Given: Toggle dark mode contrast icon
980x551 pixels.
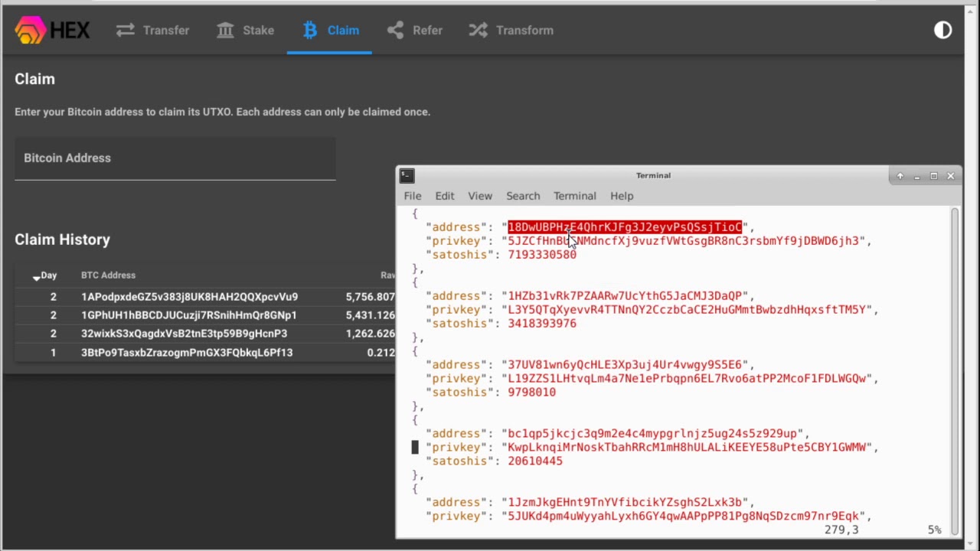Looking at the screenshot, I should (942, 31).
